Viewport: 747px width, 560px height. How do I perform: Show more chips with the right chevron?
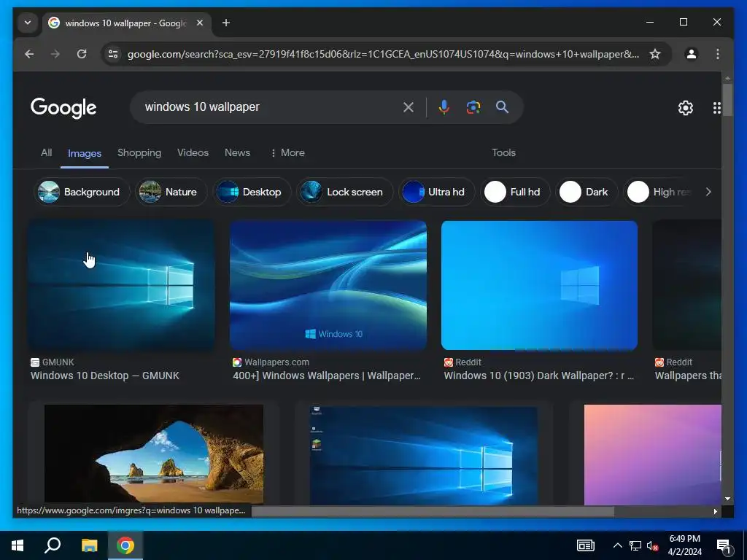click(x=708, y=192)
